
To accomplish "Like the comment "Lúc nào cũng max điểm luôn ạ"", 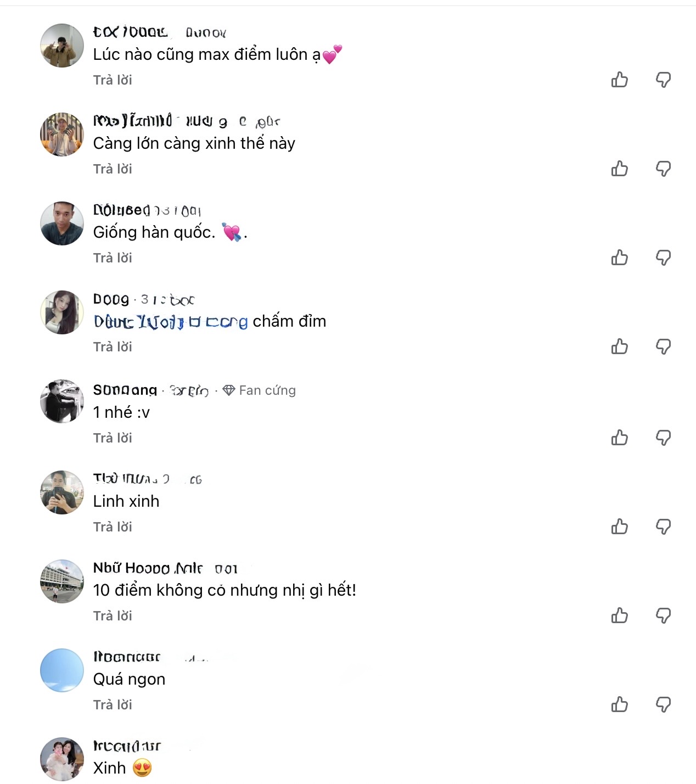I will click(620, 80).
